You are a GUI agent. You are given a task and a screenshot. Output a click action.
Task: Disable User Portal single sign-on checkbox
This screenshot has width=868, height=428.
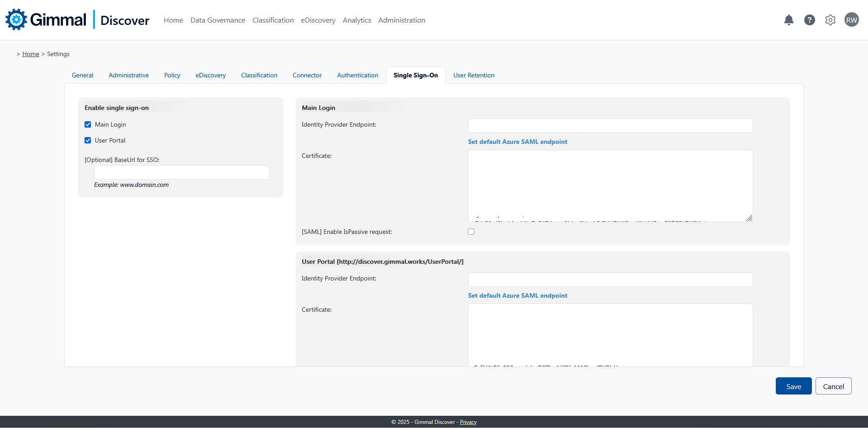tap(88, 140)
